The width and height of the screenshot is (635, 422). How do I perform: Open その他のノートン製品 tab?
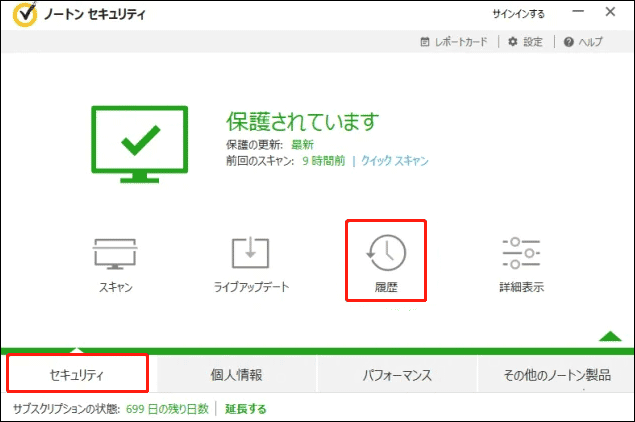557,375
